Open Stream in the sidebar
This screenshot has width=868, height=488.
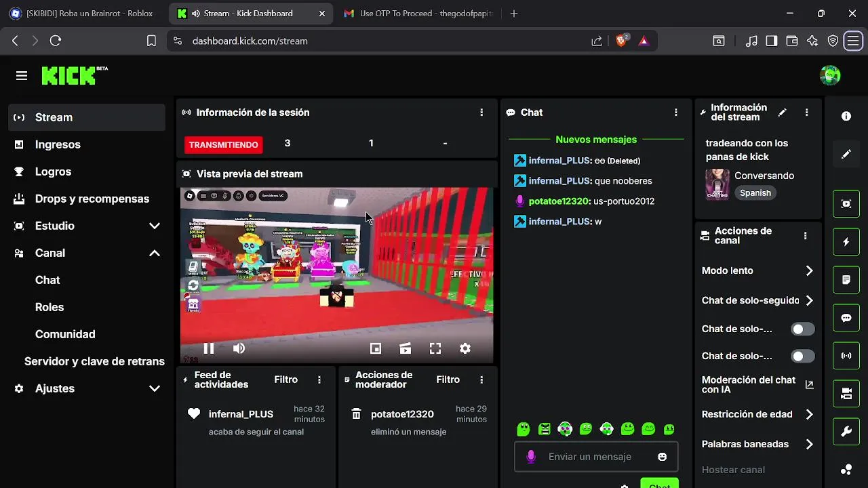tap(87, 117)
